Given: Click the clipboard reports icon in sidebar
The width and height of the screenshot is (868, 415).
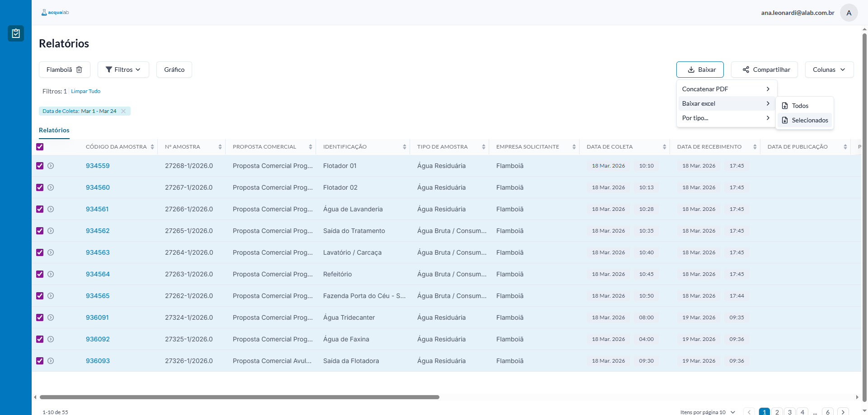Looking at the screenshot, I should click(16, 33).
